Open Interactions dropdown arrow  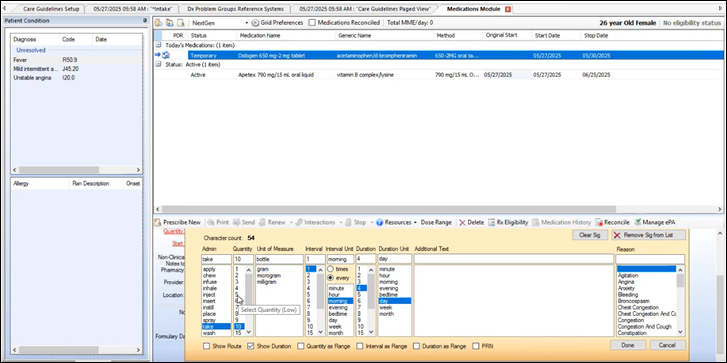point(340,223)
